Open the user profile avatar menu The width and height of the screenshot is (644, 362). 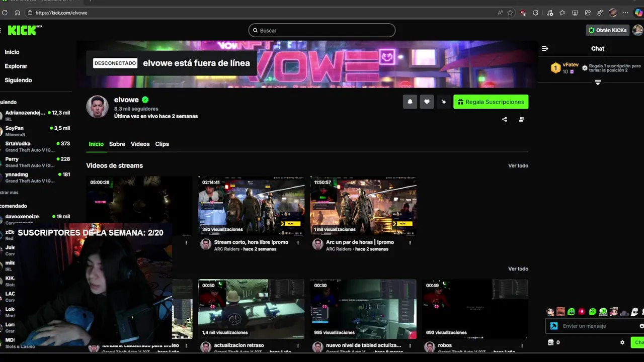click(638, 30)
